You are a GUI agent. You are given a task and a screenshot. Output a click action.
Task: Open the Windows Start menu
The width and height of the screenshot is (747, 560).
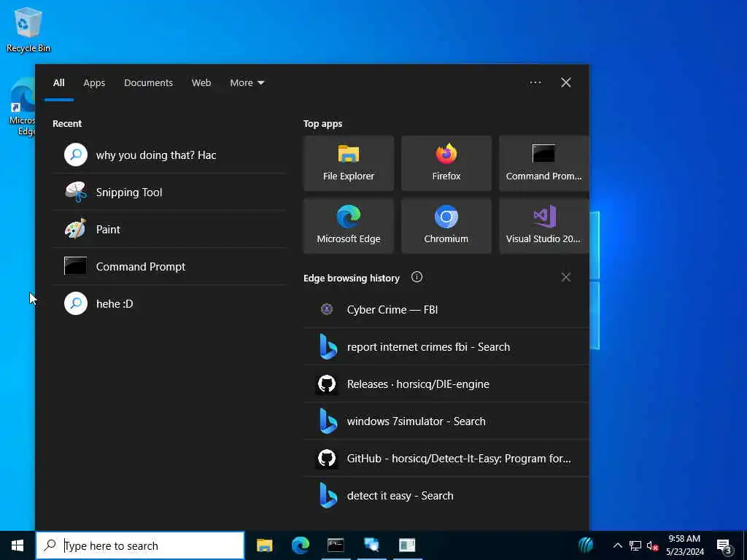tap(18, 545)
